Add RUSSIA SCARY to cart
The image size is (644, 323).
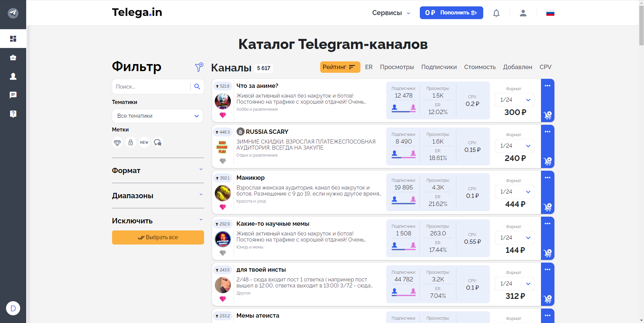[x=548, y=161]
